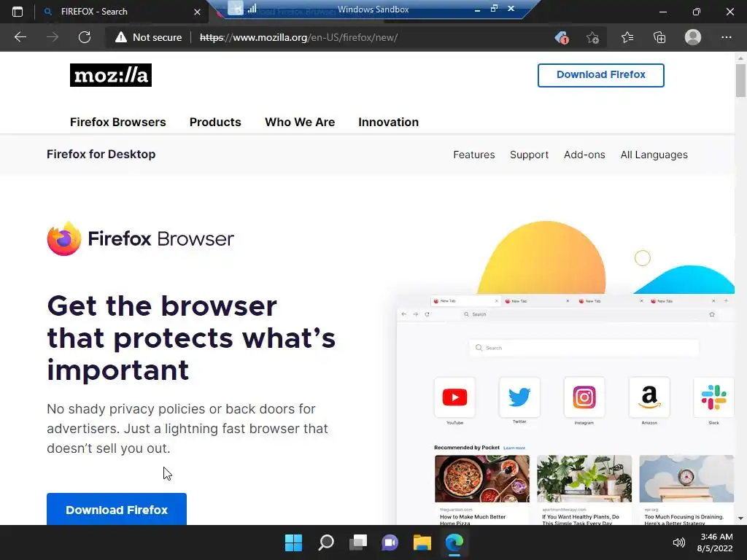The image size is (747, 560).
Task: Click the Features link
Action: (x=474, y=155)
